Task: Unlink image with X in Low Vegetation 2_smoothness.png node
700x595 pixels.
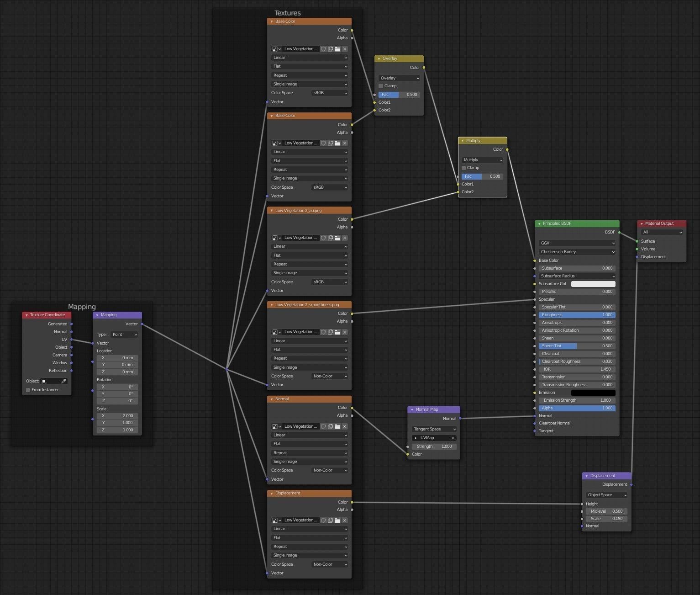Action: pyautogui.click(x=345, y=332)
